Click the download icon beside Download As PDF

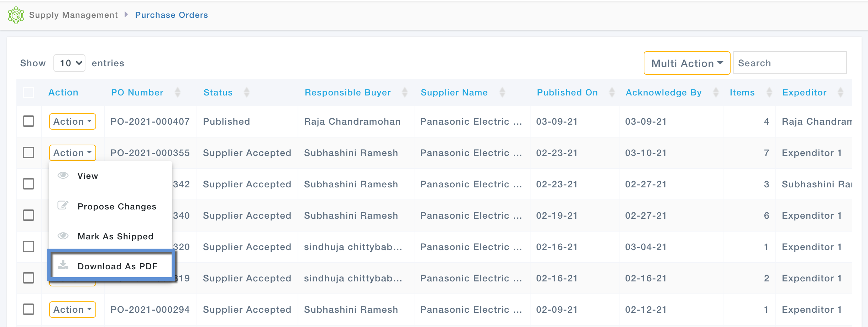[x=63, y=265]
